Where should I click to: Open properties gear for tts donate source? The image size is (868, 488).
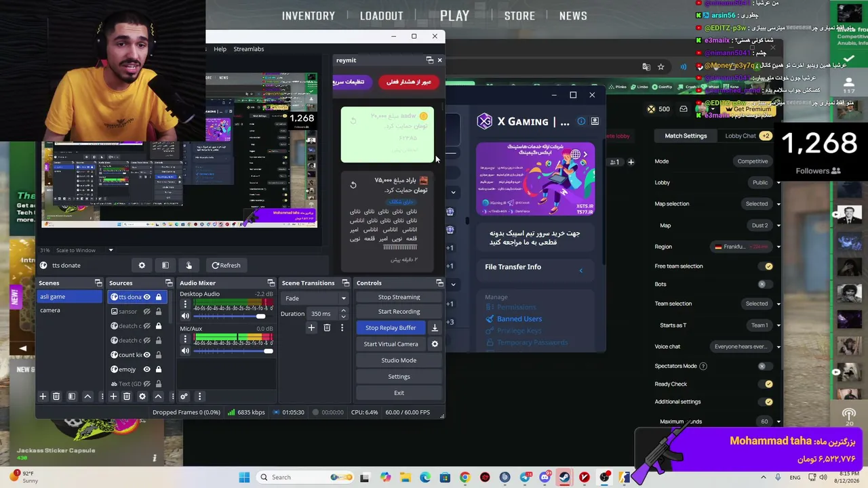click(142, 265)
